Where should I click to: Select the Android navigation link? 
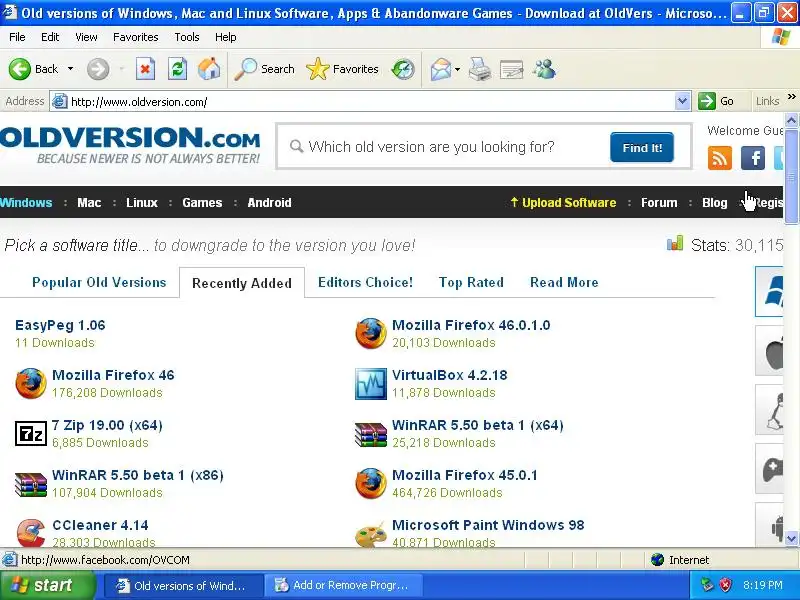[269, 203]
